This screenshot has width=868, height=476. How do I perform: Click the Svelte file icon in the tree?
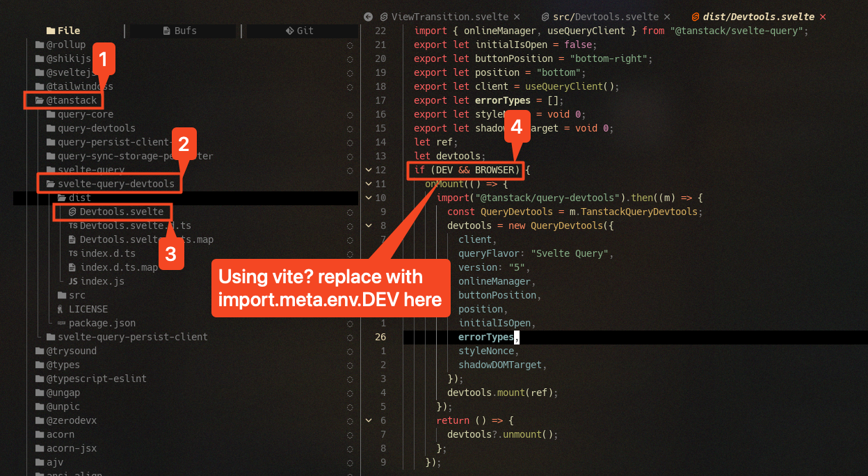point(73,212)
